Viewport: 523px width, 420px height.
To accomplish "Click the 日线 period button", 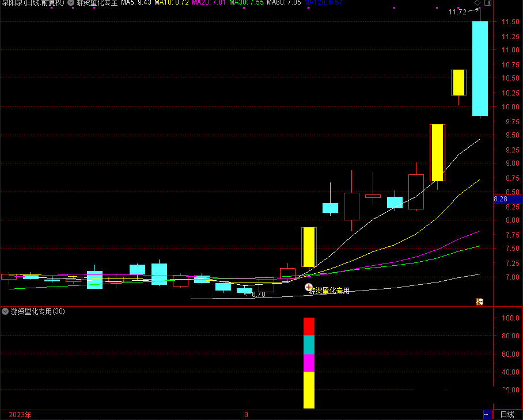I will coord(507,414).
